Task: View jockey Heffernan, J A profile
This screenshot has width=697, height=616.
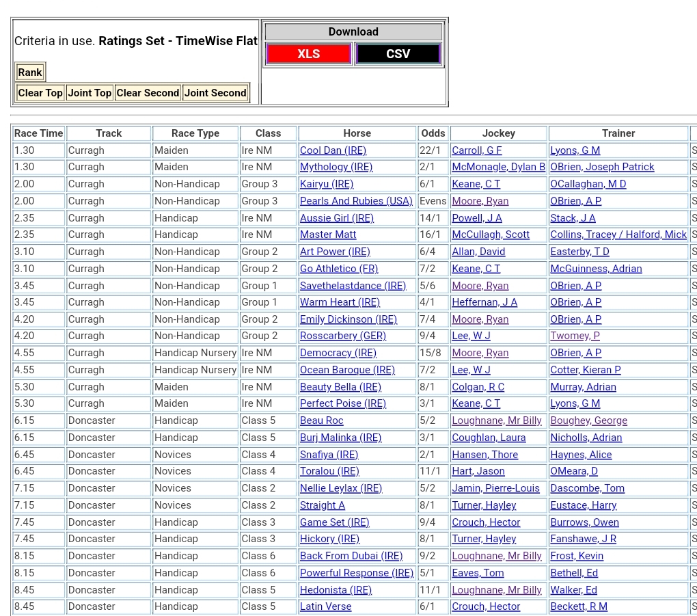Action: click(x=484, y=302)
